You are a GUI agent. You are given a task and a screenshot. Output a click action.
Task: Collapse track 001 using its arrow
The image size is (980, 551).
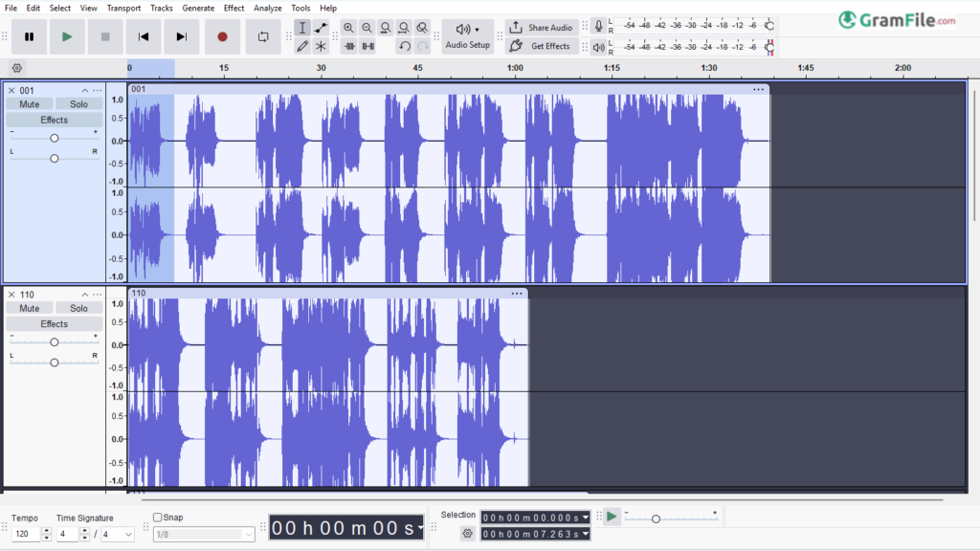click(84, 91)
